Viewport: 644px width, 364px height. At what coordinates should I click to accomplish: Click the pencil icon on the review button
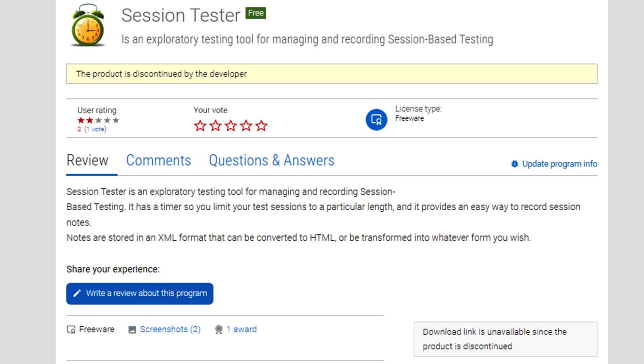(77, 293)
